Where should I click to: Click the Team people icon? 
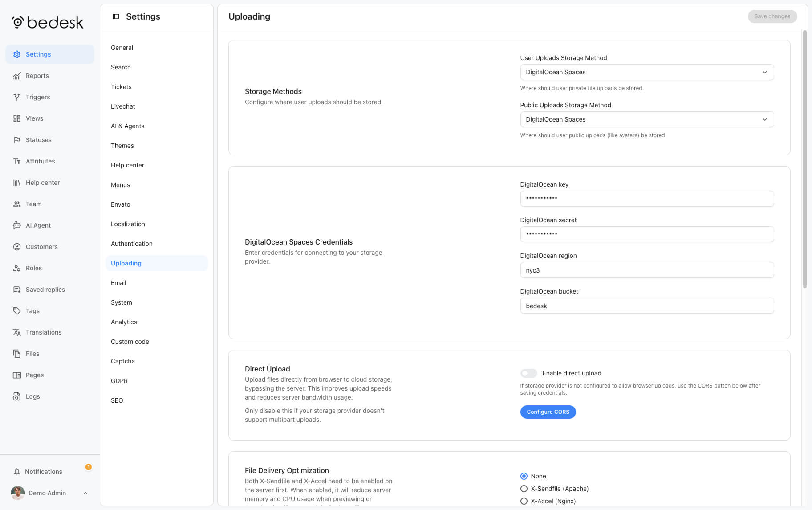click(17, 204)
